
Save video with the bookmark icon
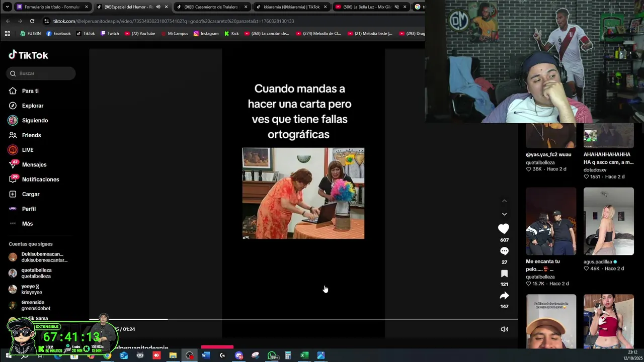pos(504,274)
